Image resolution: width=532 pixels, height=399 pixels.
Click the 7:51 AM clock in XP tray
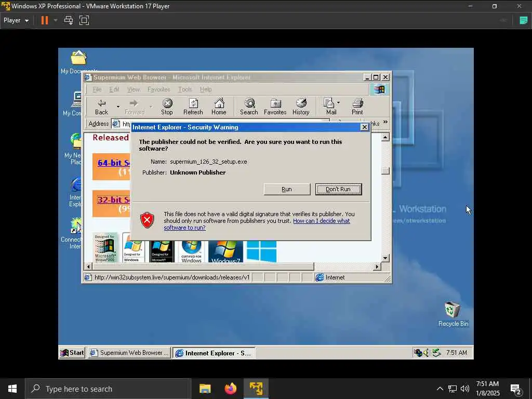coord(457,353)
